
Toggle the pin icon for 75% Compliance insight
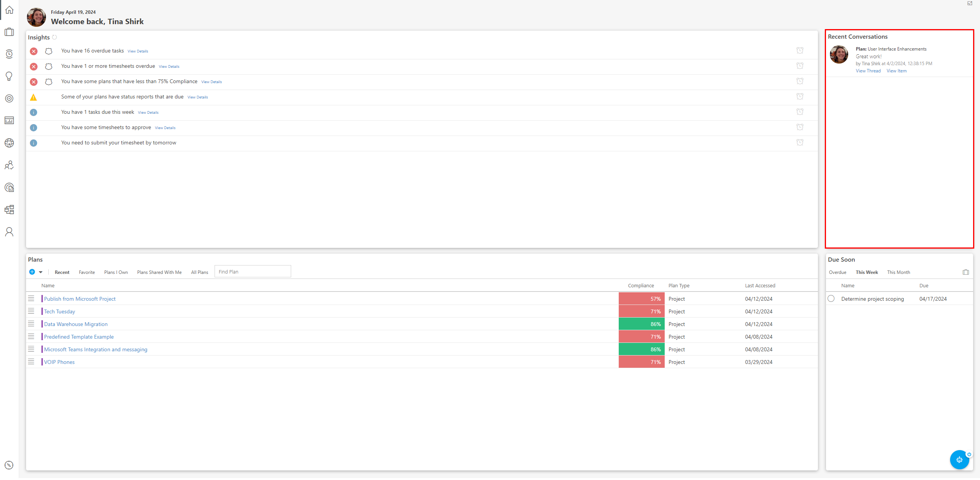49,82
